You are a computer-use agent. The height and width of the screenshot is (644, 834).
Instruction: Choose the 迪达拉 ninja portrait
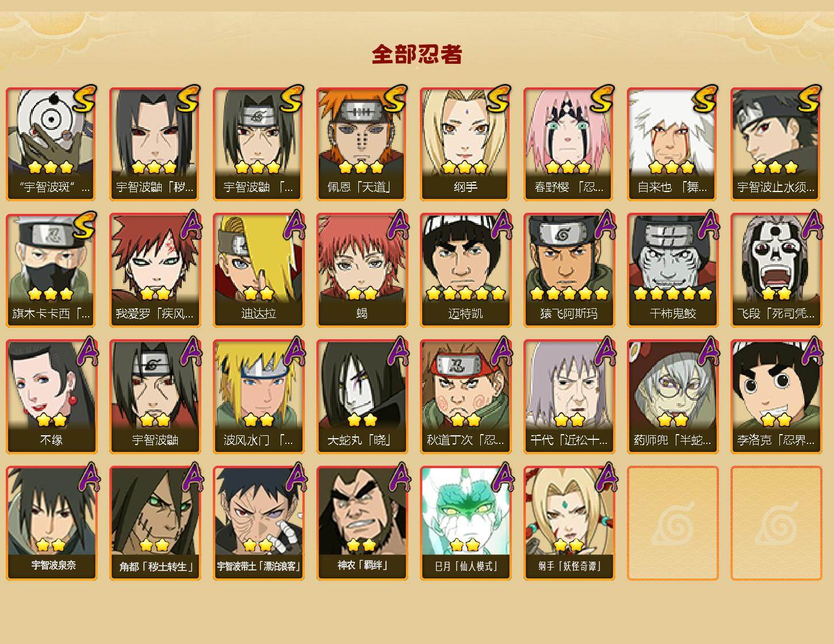tap(258, 270)
